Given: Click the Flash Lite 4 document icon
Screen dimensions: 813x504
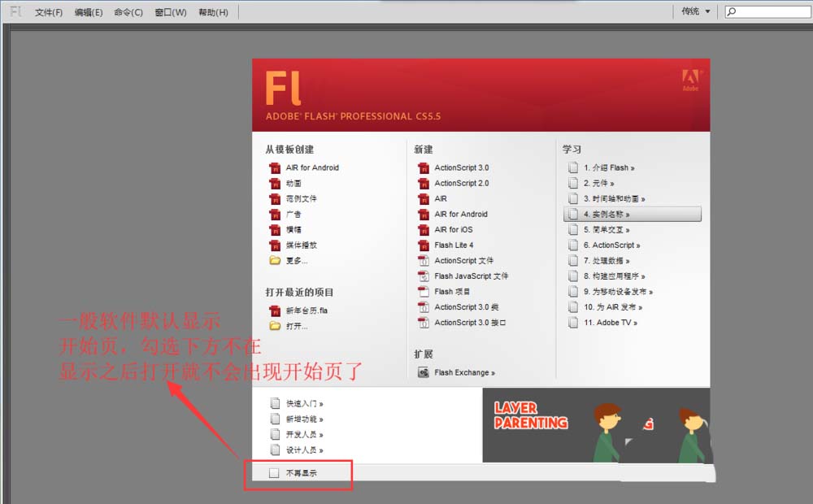Looking at the screenshot, I should tap(424, 245).
